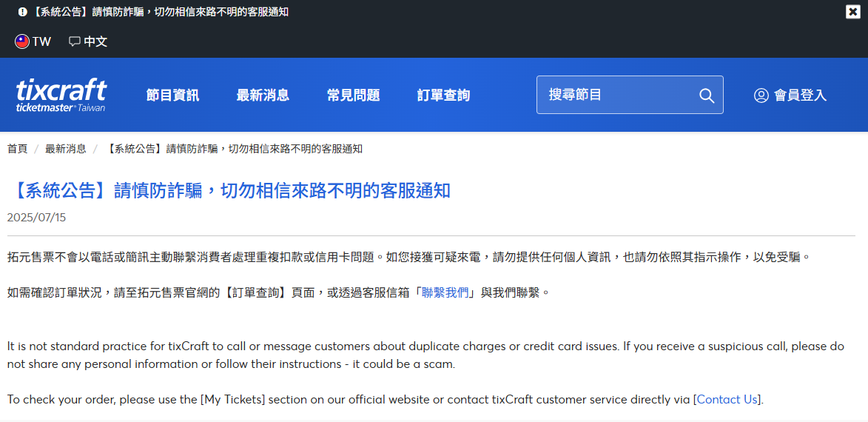Go to homepage via tixcraft logo
This screenshot has height=422, width=868.
61,95
